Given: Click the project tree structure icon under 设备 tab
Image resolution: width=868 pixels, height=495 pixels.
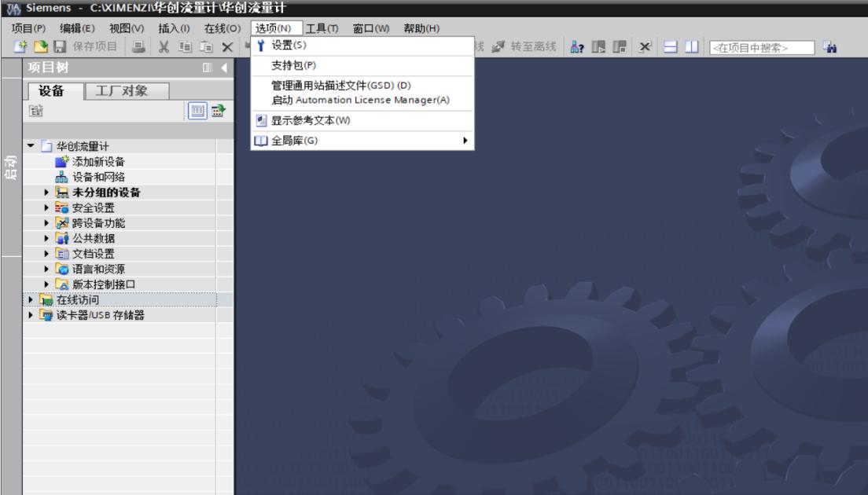Looking at the screenshot, I should click(36, 111).
